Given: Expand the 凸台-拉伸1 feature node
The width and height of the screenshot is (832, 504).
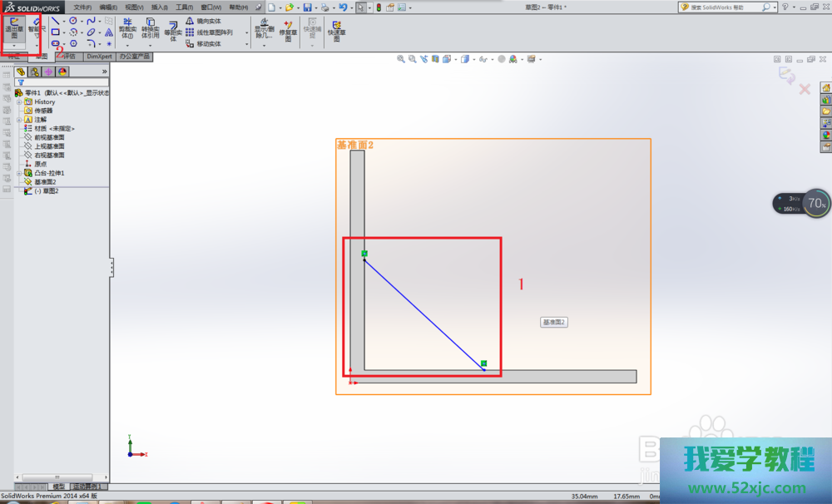Looking at the screenshot, I should [18, 173].
